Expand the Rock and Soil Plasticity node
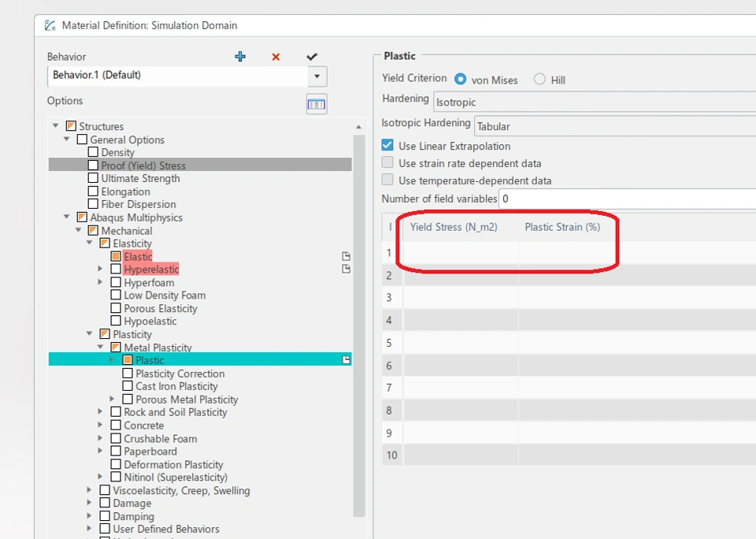The image size is (756, 539). [100, 412]
